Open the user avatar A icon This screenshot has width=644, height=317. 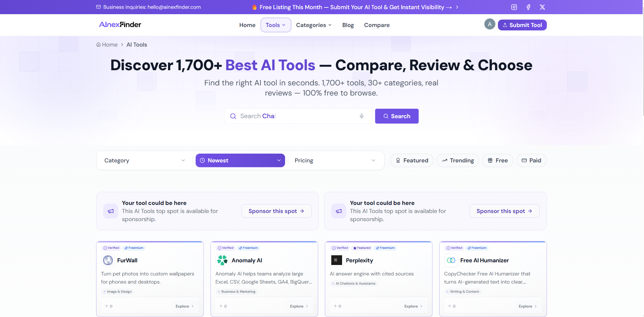click(489, 24)
